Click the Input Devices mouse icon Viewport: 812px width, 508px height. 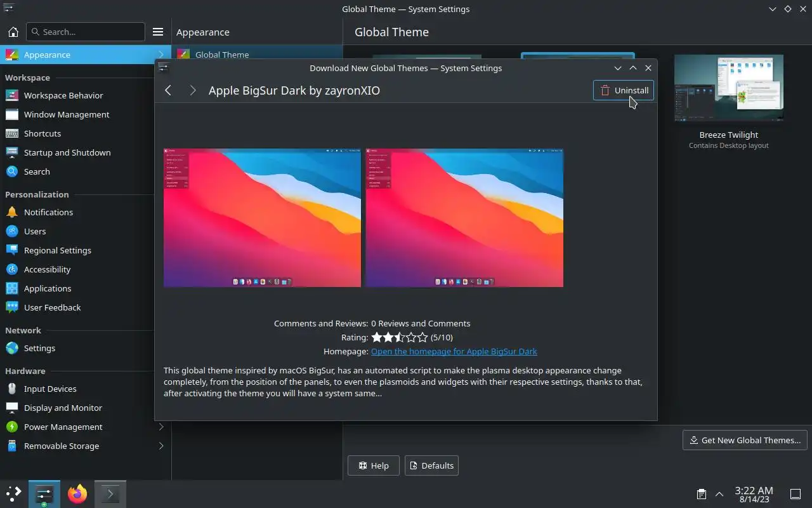pyautogui.click(x=11, y=389)
